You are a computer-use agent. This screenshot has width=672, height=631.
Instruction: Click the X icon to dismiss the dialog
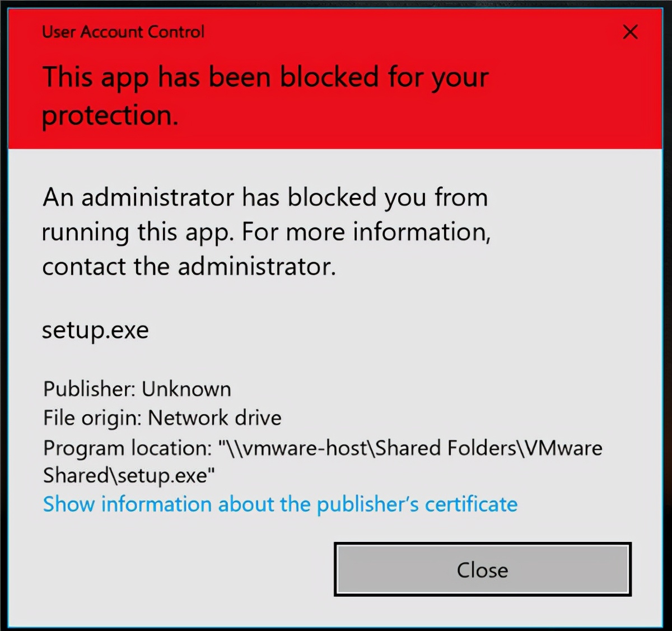pyautogui.click(x=630, y=32)
